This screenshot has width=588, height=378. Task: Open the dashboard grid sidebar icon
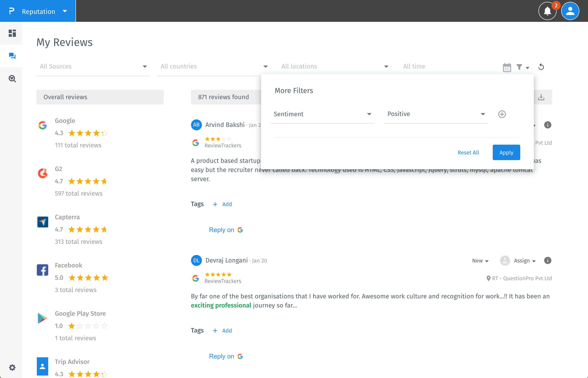tap(12, 33)
